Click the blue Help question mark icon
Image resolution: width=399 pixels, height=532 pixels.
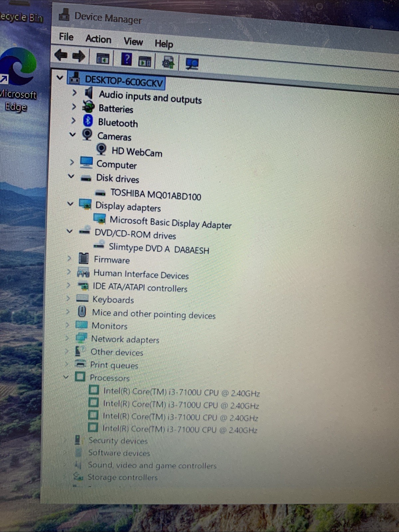126,60
